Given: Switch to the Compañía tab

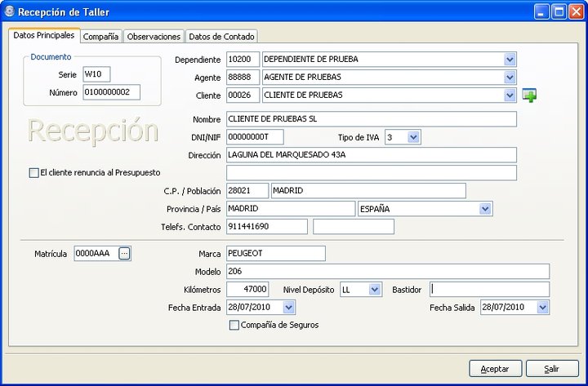Looking at the screenshot, I should coord(101,37).
